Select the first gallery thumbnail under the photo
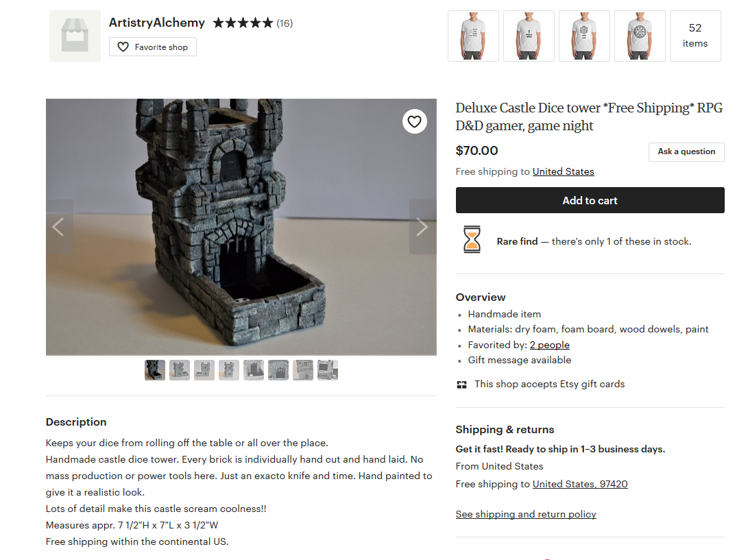The image size is (748, 560). coord(155,370)
